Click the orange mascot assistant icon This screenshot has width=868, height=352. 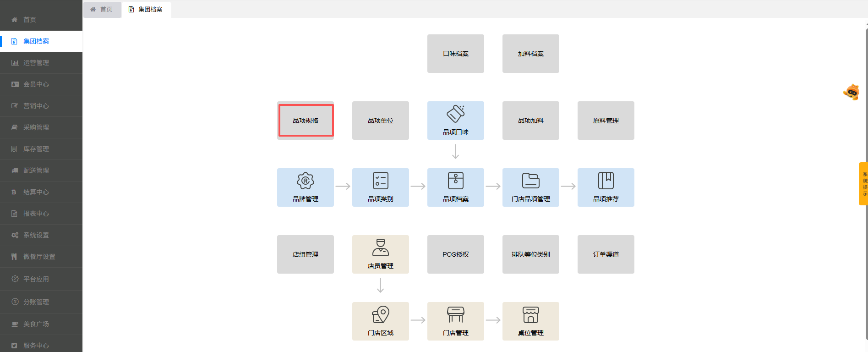(852, 92)
